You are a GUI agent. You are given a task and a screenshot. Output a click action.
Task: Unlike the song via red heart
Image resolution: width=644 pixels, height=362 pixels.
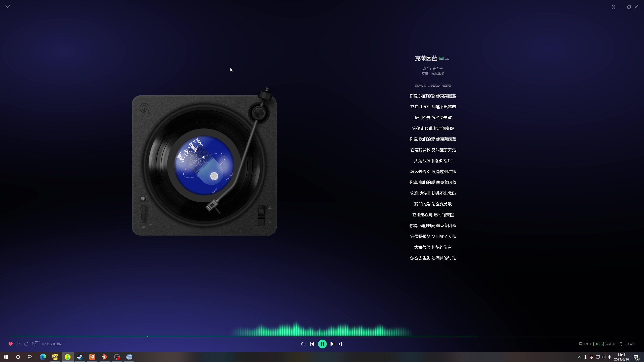11,344
